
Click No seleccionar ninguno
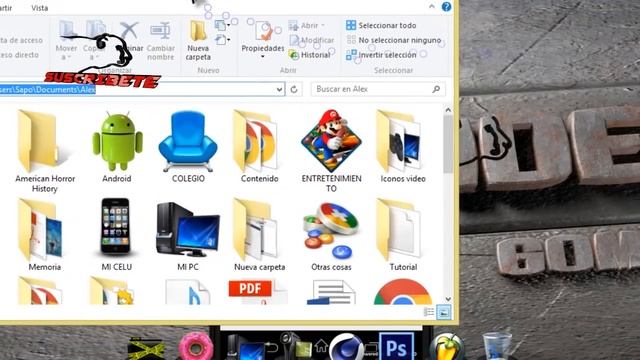tap(393, 40)
